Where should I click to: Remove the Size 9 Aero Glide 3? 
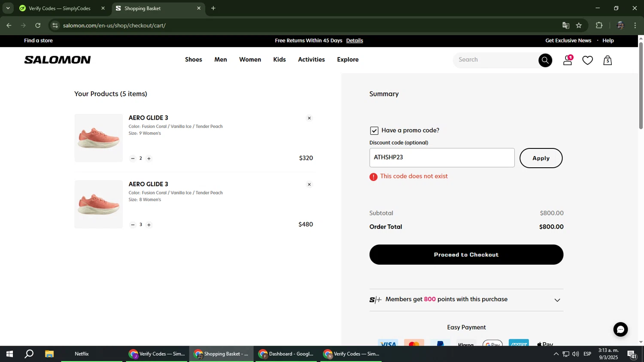(x=309, y=118)
